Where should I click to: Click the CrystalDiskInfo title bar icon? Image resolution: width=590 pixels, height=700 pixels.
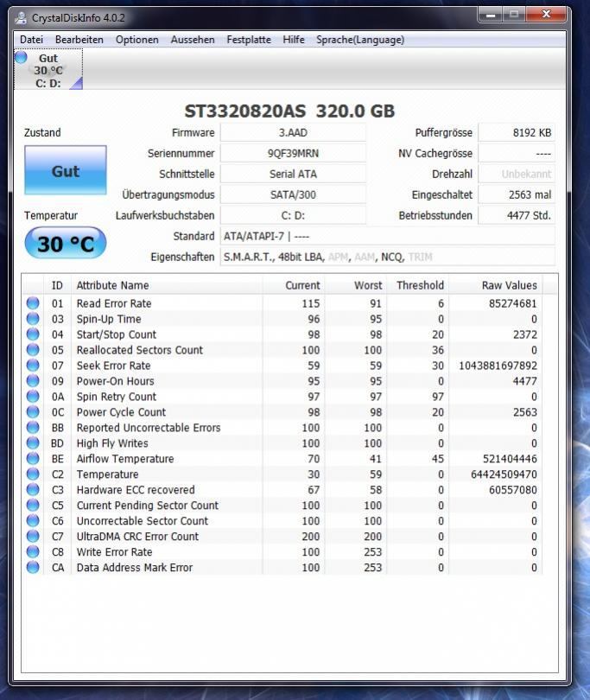coord(21,18)
